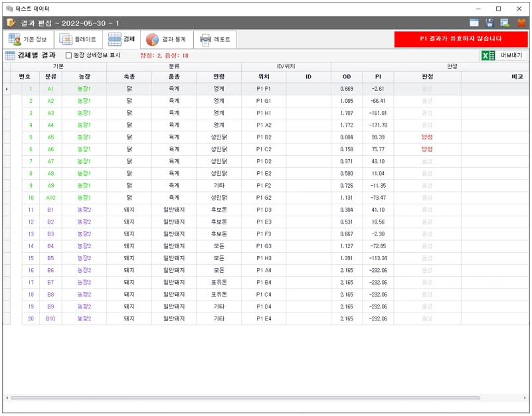The width and height of the screenshot is (532, 416).
Task: Click the 판정 column header
Action: (x=427, y=76)
